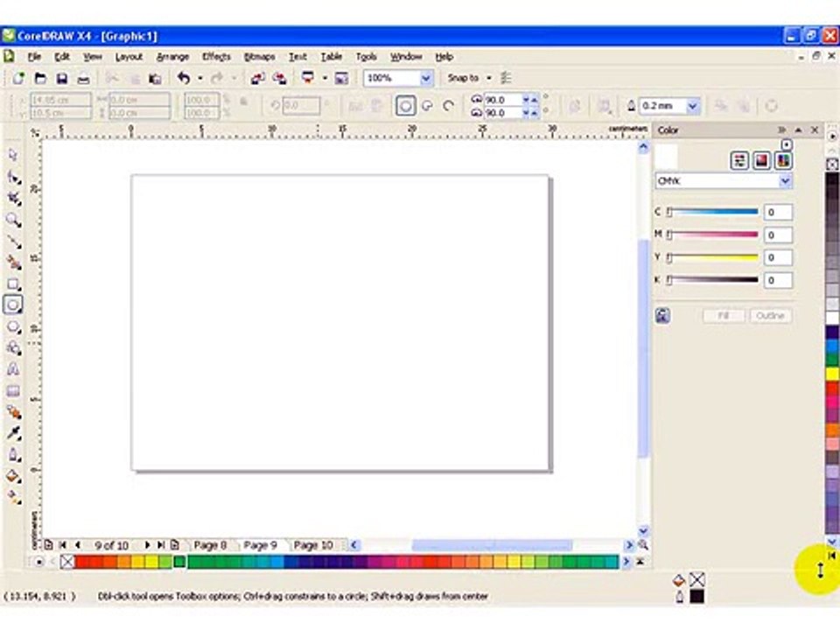This screenshot has height=630, width=840.
Task: Click the Fill button in Color docker
Action: [x=724, y=316]
